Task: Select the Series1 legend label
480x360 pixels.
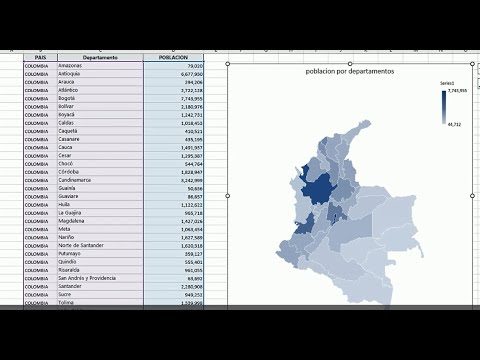Action: (447, 83)
